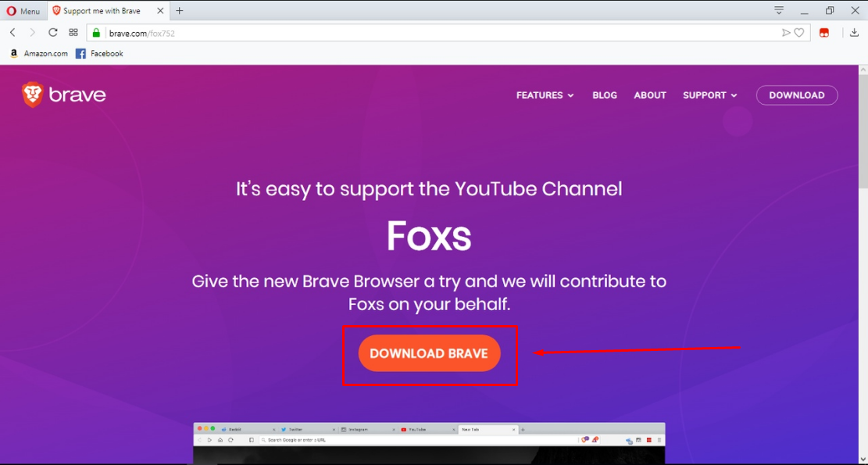Viewport: 868px width, 465px height.
Task: Click the orange DOWNLOAD BRAVE button
Action: [x=429, y=354]
